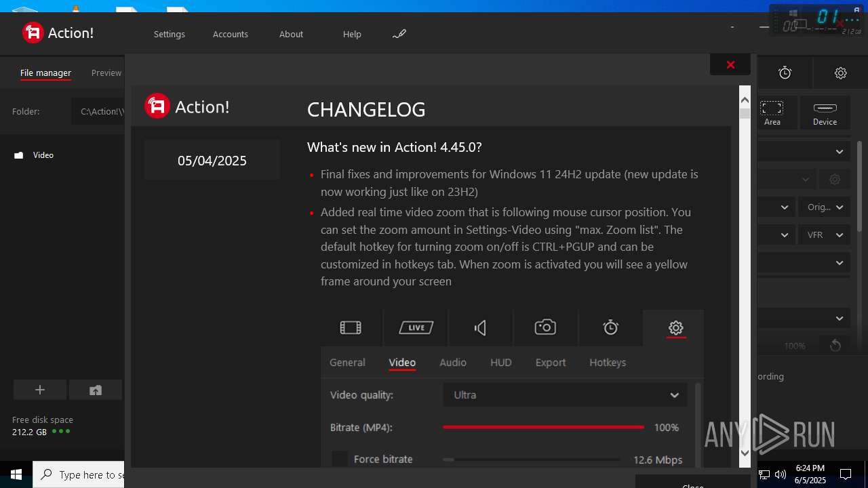Click the Video folder icon
The height and width of the screenshot is (488, 868).
(x=19, y=155)
